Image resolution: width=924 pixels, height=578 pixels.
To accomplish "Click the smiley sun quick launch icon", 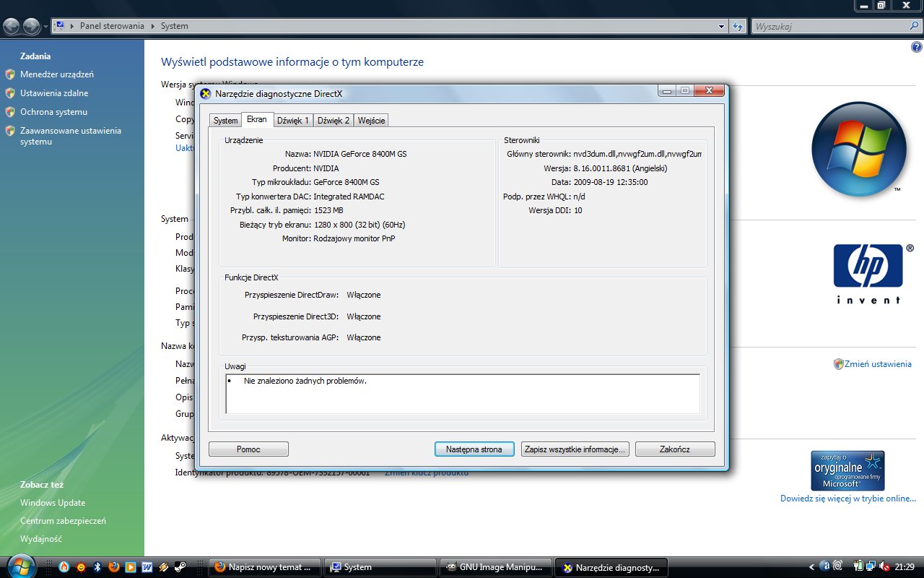I will coord(81,567).
